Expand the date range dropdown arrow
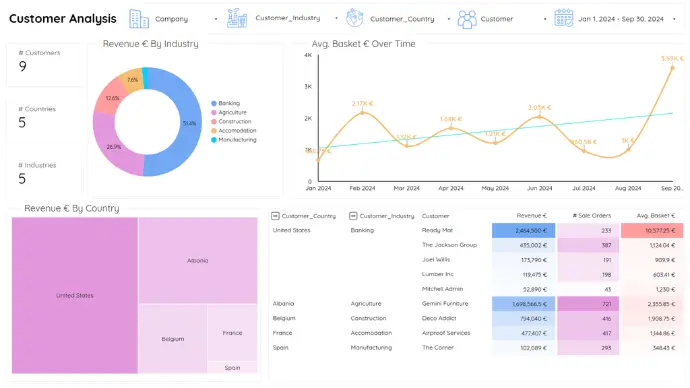This screenshot has width=690, height=388. [674, 19]
